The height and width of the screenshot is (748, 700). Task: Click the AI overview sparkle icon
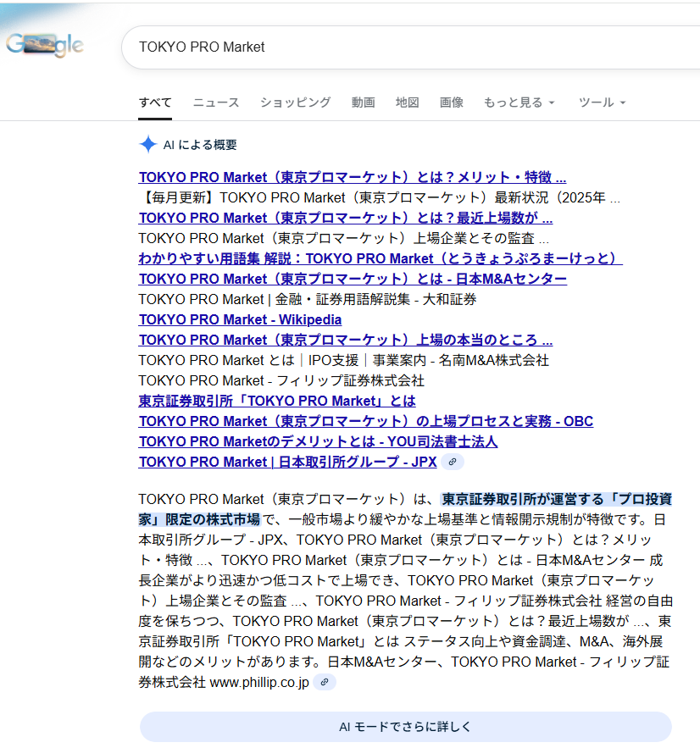point(148,144)
